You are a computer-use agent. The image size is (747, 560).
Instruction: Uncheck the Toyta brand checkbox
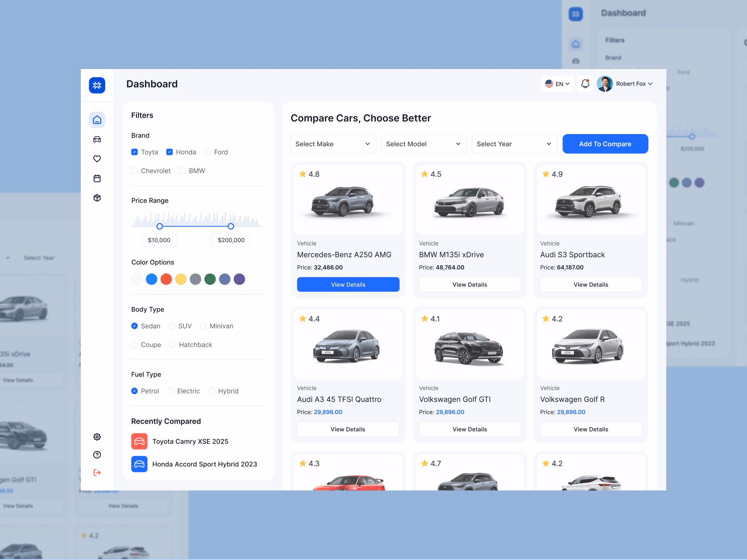pyautogui.click(x=134, y=152)
